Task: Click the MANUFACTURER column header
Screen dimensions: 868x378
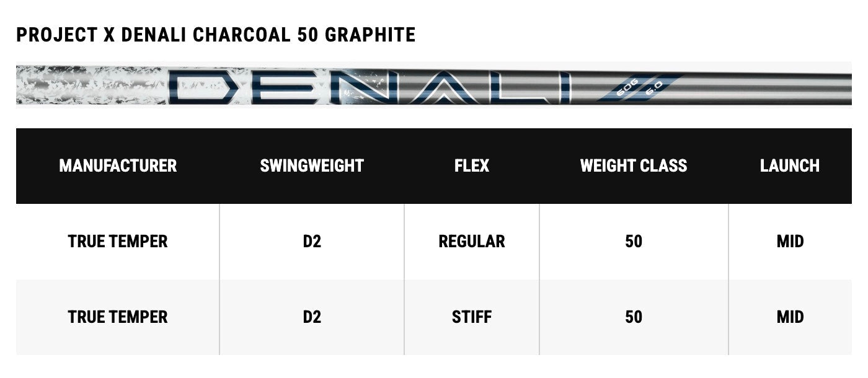Action: [x=118, y=165]
